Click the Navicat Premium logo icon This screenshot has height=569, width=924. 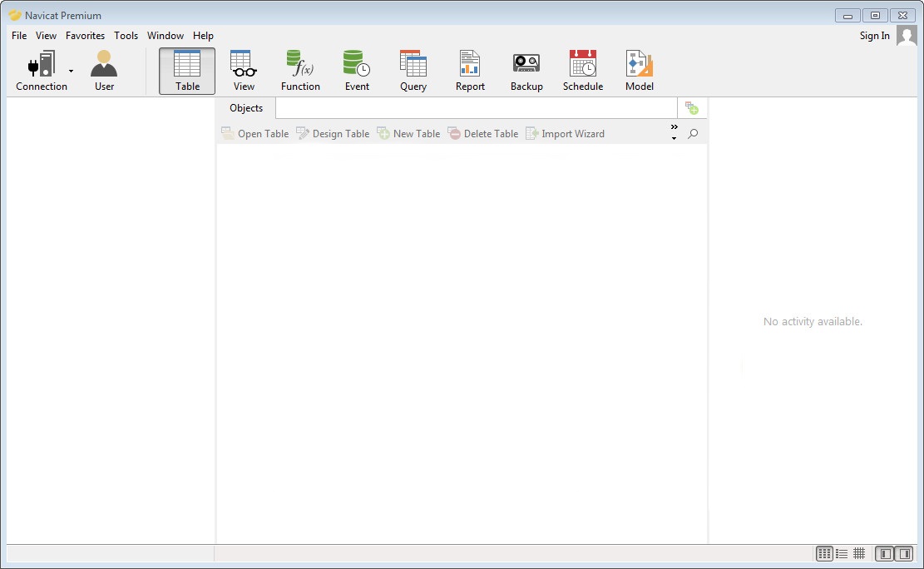[x=15, y=15]
